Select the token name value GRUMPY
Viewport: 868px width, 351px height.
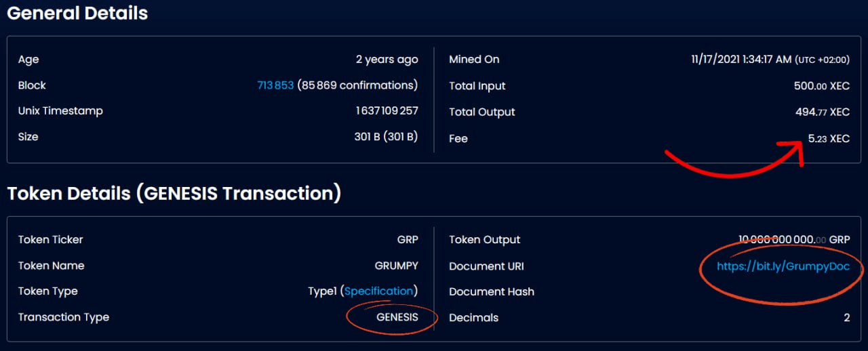(396, 266)
